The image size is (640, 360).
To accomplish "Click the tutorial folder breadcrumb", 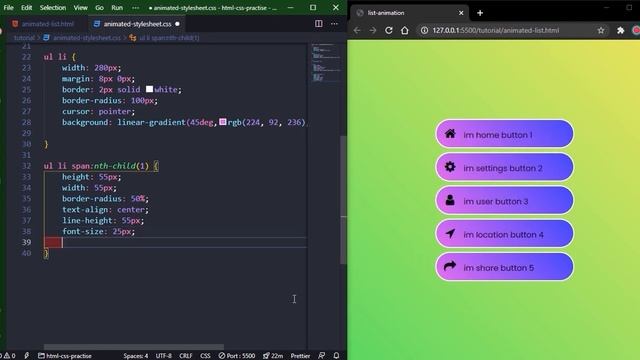I will [24, 38].
